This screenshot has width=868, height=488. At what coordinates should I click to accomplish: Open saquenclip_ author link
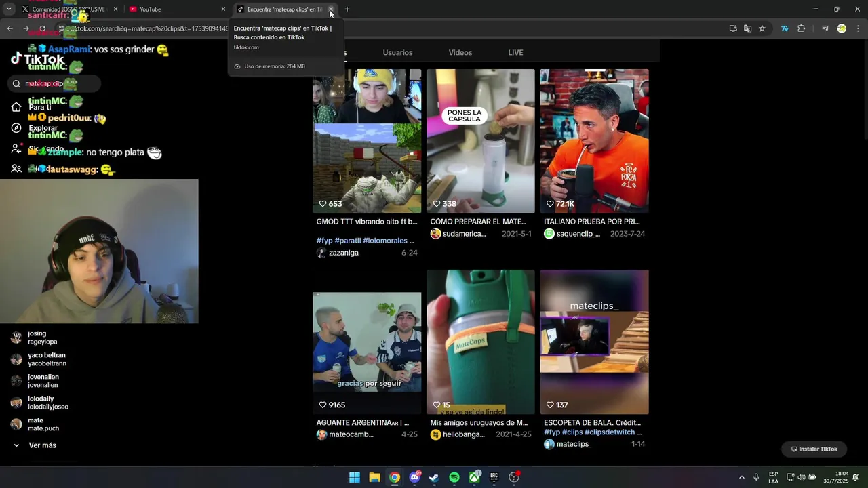[x=572, y=234]
